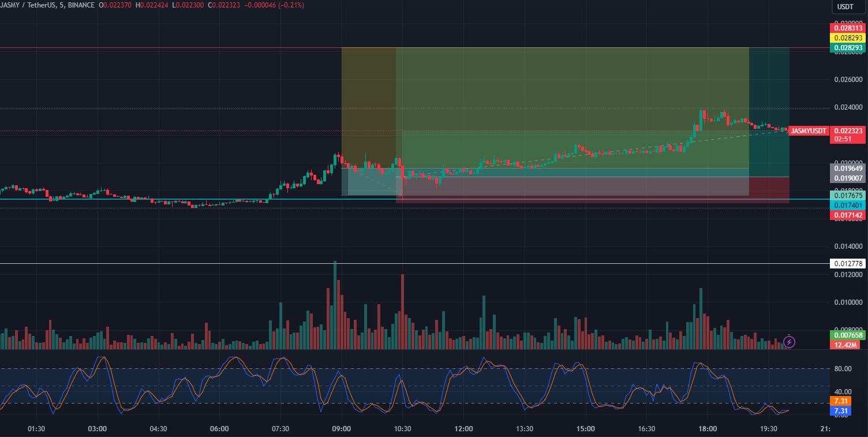Select the white horizontal line at 0.012778
Viewport: 868px width, 437px height.
414,264
